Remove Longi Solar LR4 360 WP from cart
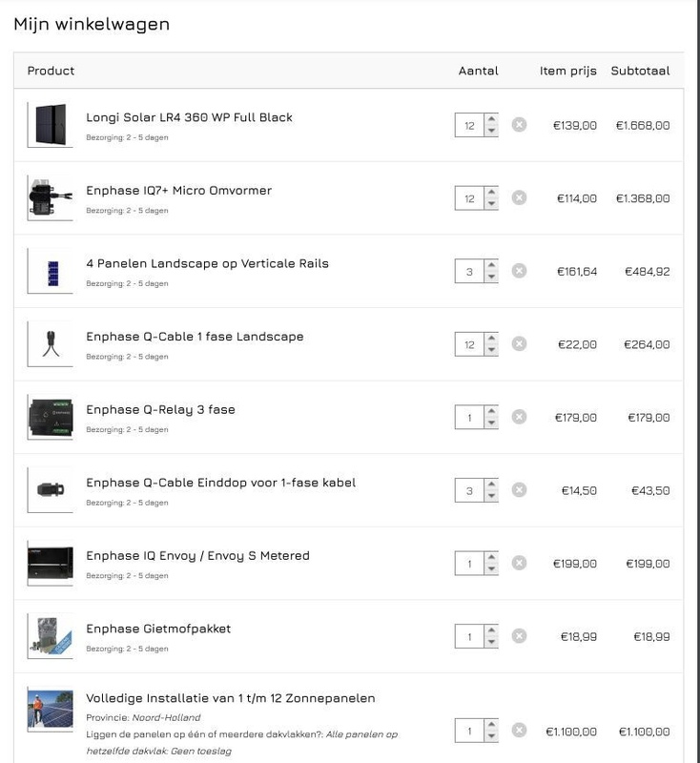The height and width of the screenshot is (763, 700). [519, 125]
